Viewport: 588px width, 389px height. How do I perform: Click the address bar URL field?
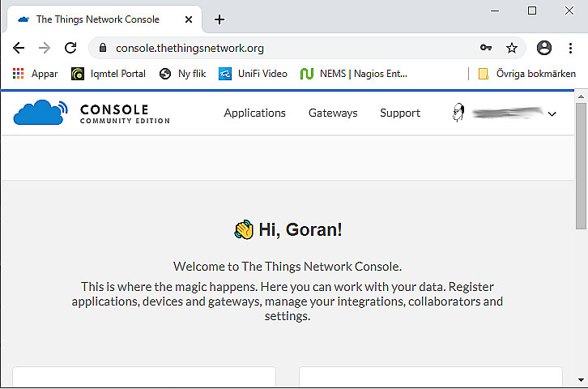pos(283,48)
